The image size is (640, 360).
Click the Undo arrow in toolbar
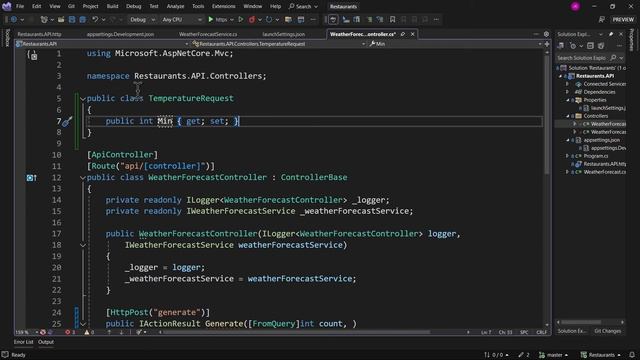pos(95,19)
